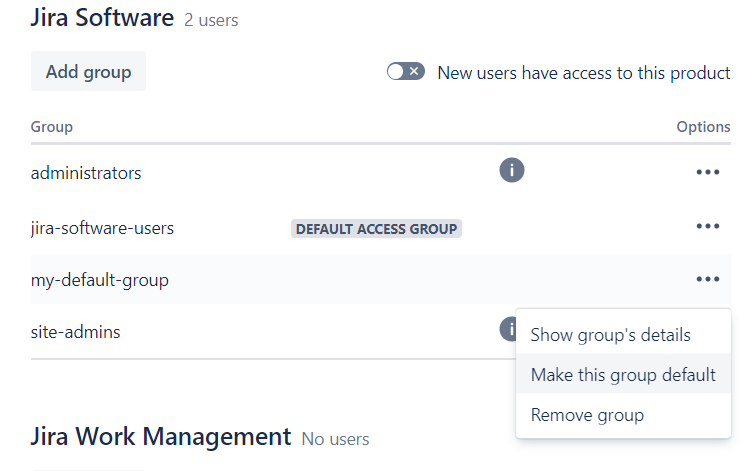The image size is (750, 471).
Task: Click the Add group button
Action: click(x=88, y=72)
